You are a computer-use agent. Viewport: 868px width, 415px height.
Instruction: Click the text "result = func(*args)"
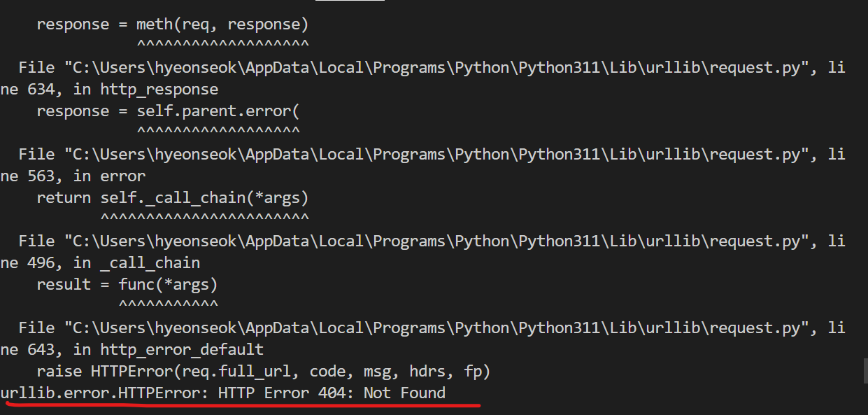point(127,286)
